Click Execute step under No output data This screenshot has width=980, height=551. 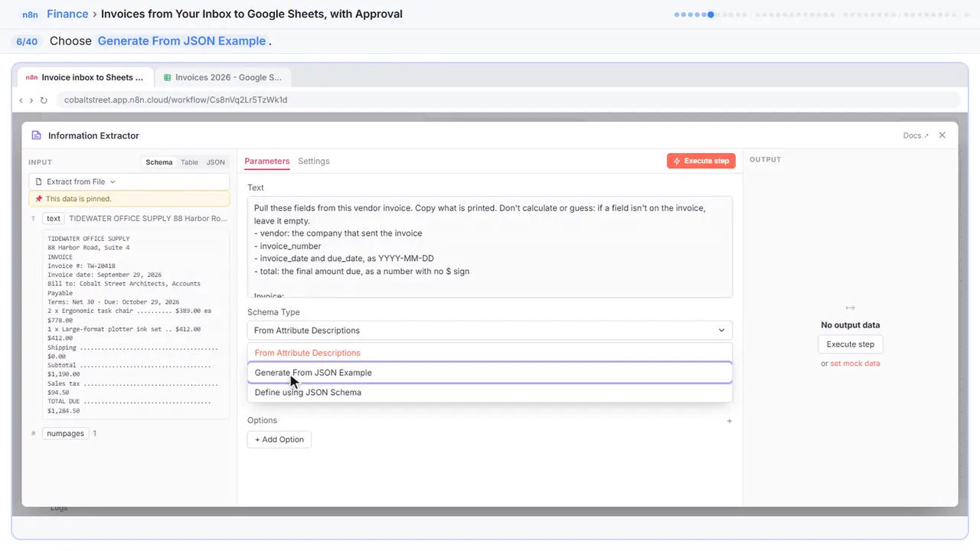coord(850,344)
